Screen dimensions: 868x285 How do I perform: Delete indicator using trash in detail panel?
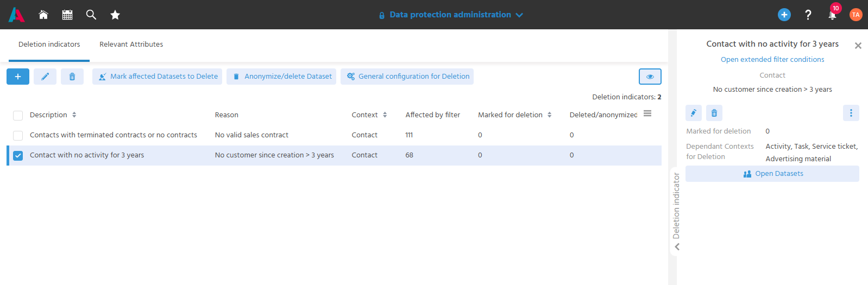coord(714,113)
